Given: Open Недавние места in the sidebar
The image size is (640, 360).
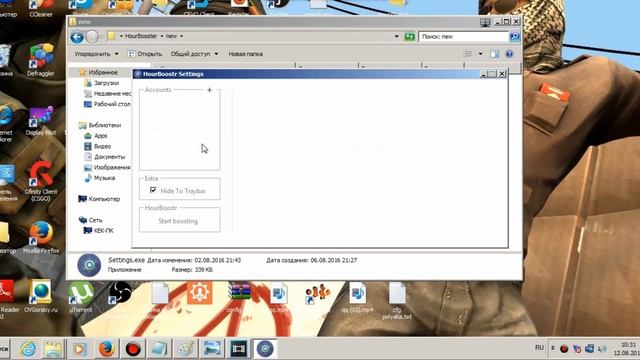Looking at the screenshot, I should tap(107, 93).
